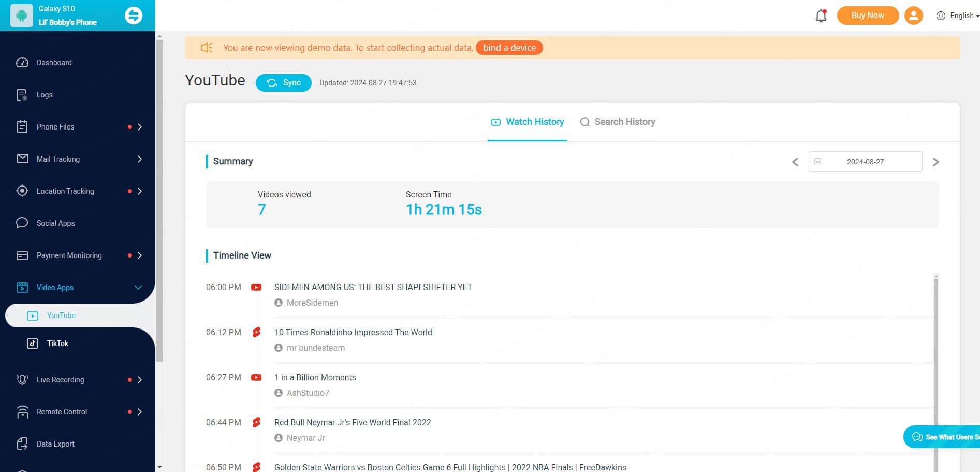Click YouTube video icon at 06:27 PM

pyautogui.click(x=256, y=377)
